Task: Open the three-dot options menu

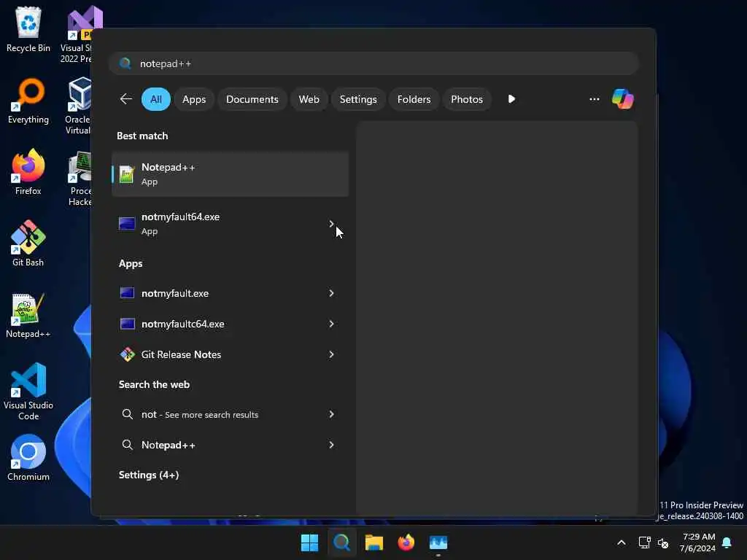Action: click(x=594, y=99)
